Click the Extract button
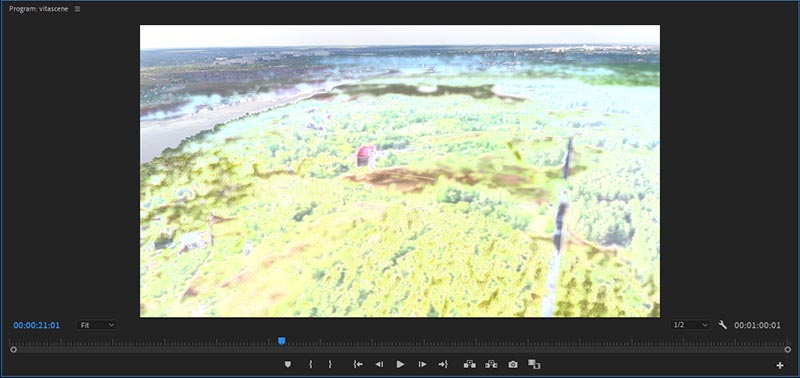 (491, 364)
